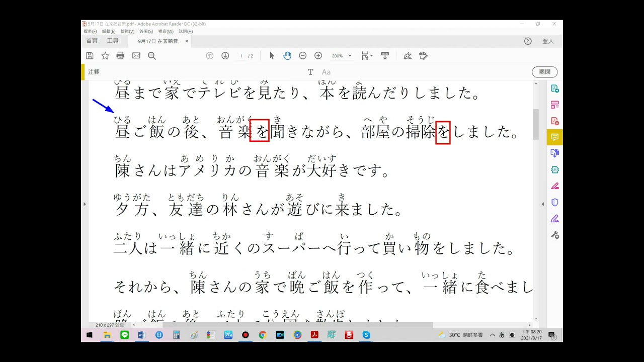Open the Protect shield sidebar tool
The height and width of the screenshot is (362, 644).
[x=555, y=202]
